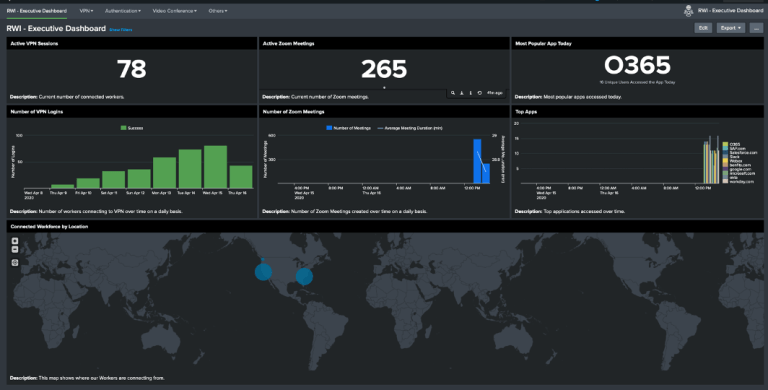Image resolution: width=768 pixels, height=390 pixels.
Task: Click the Wed Apr 15 VPN logins bar
Action: pos(216,167)
